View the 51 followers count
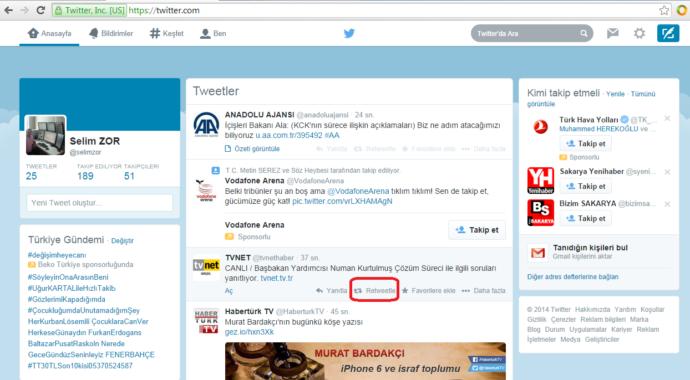 pos(129,176)
